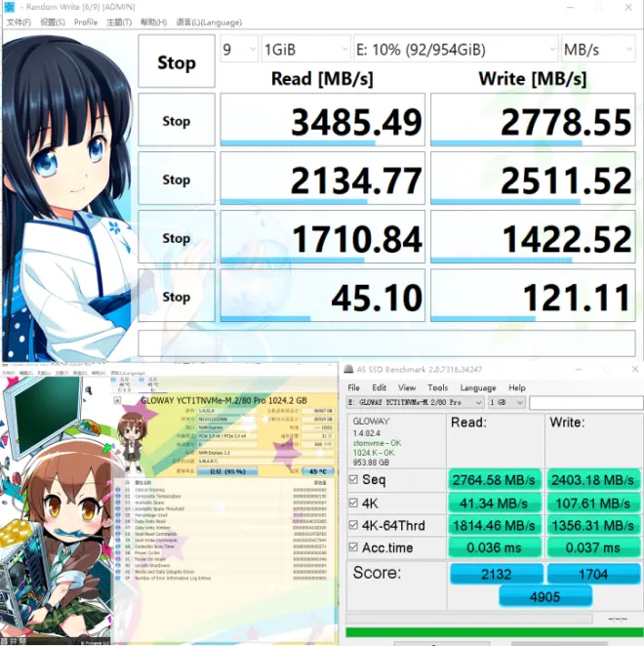Click previous-disk arrow beside GLOWAY drive name
The image size is (644, 646).
click(x=117, y=400)
